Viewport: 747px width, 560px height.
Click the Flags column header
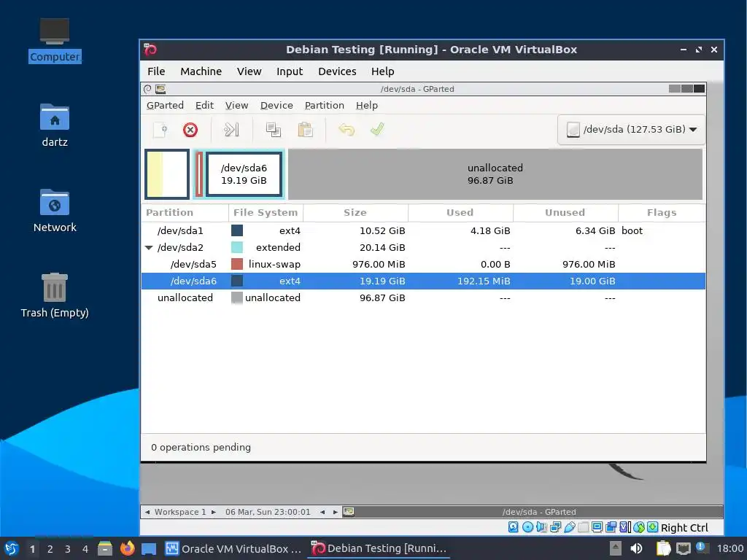(x=662, y=212)
